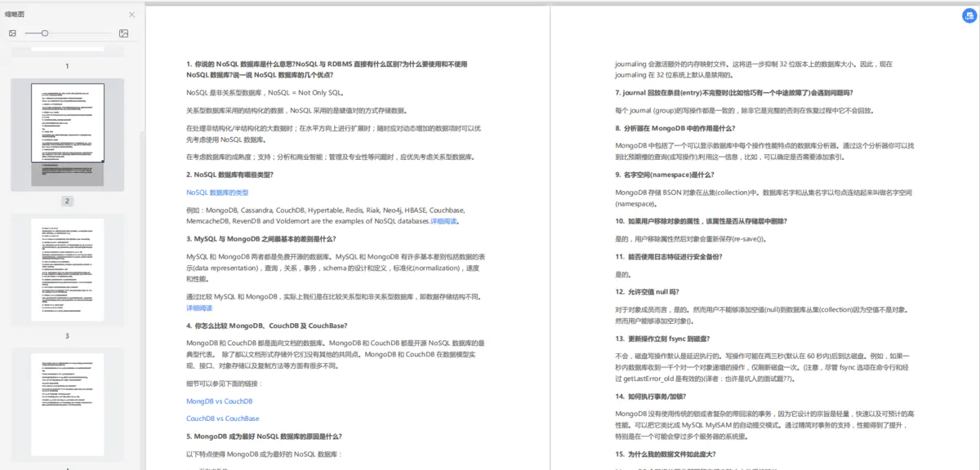Close the 缩略图 thumbnail panel
The image size is (980, 470).
pyautogui.click(x=132, y=15)
